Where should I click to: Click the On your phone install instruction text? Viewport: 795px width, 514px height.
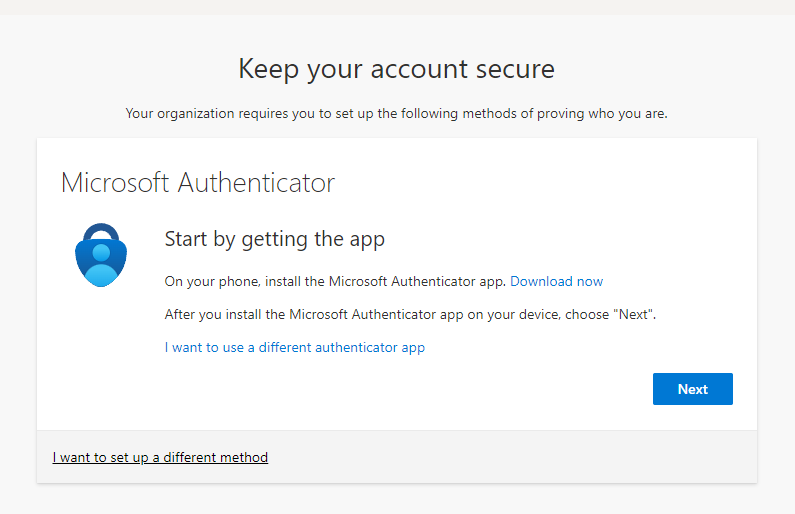[x=335, y=281]
